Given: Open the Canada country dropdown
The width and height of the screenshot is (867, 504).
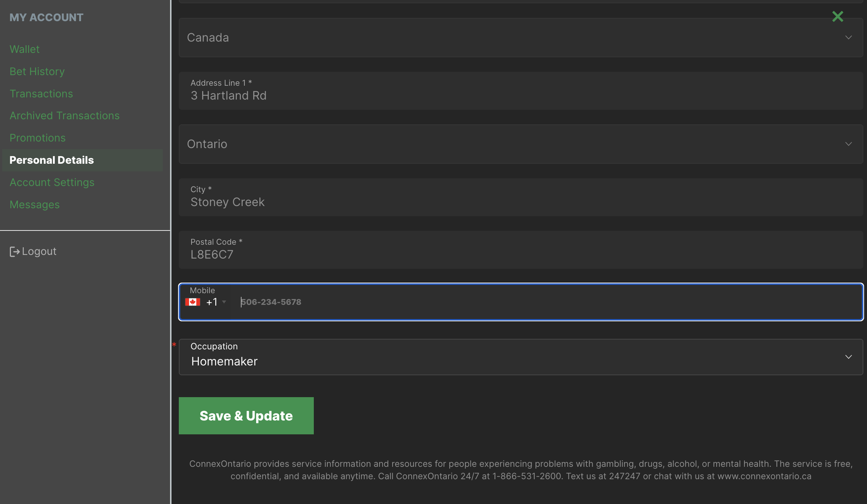Looking at the screenshot, I should click(521, 38).
